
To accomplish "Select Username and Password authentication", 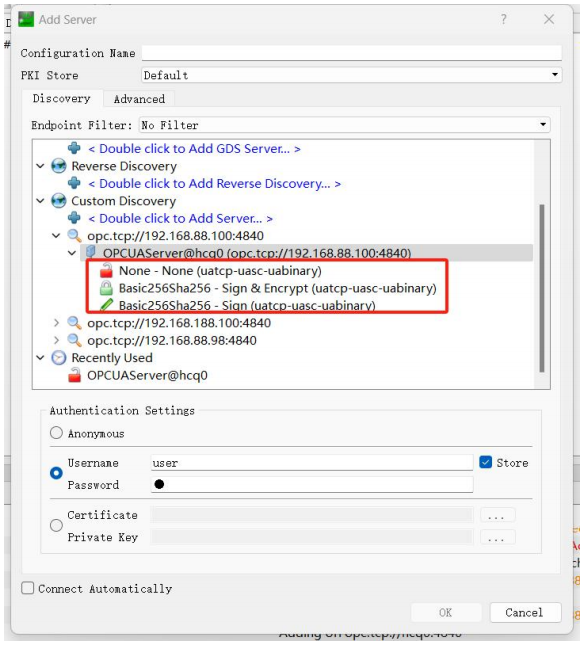I will [x=56, y=473].
